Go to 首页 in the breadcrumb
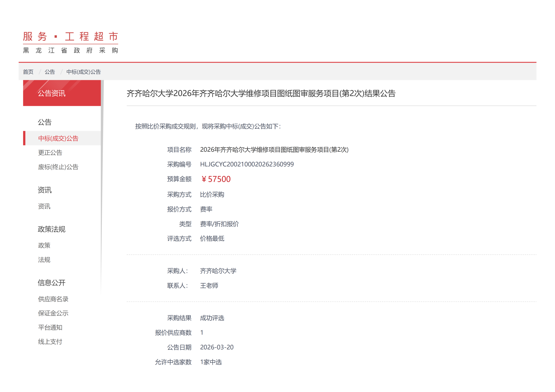The height and width of the screenshot is (392, 555). pyautogui.click(x=28, y=72)
